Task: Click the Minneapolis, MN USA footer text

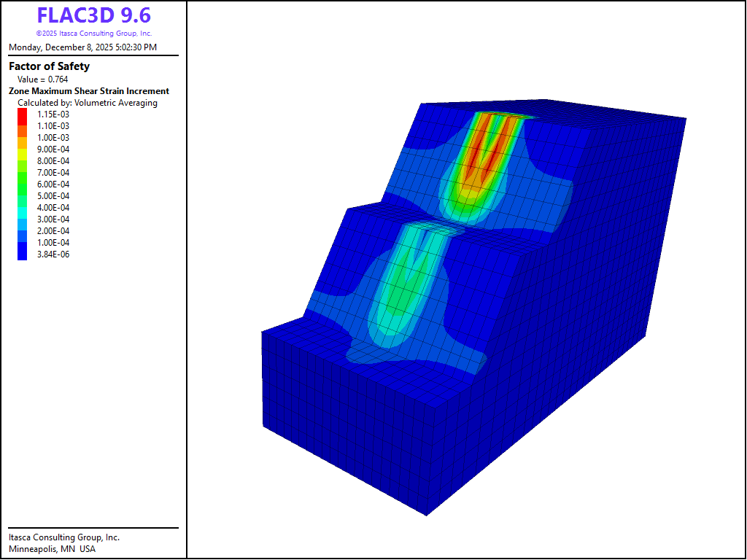Action: [x=52, y=549]
